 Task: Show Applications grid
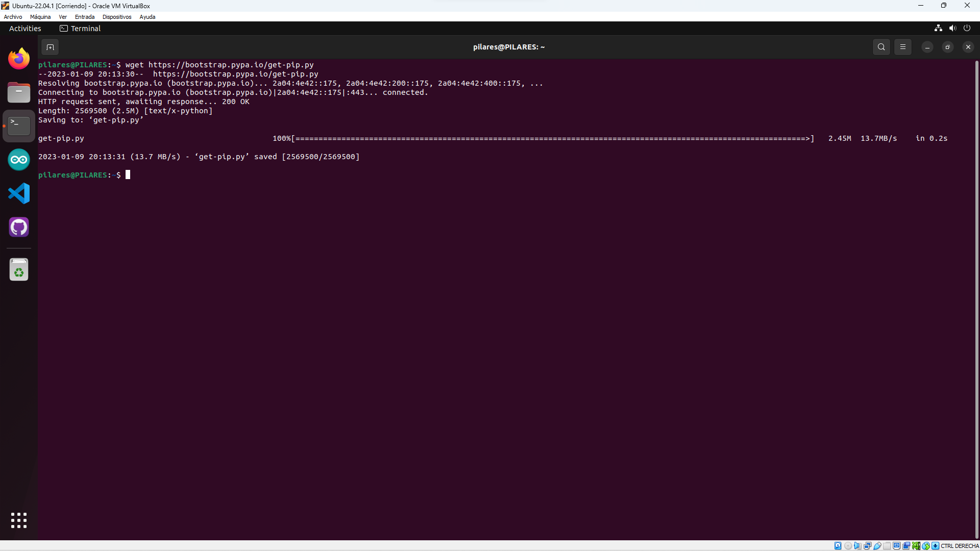point(19,520)
